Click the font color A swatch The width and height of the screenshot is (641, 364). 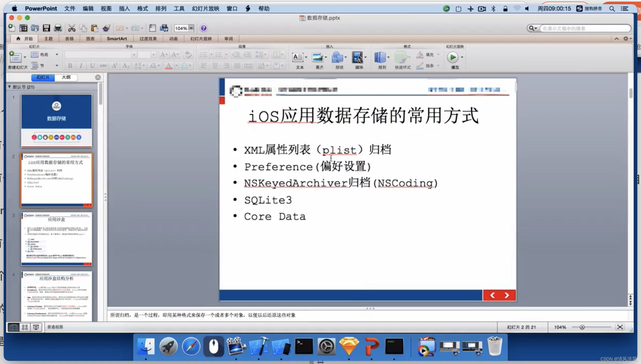coord(168,66)
